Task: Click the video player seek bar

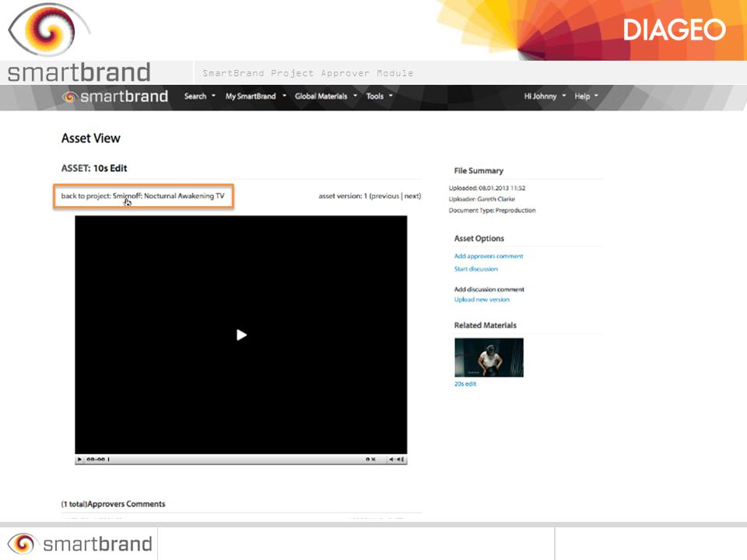Action: point(237,460)
